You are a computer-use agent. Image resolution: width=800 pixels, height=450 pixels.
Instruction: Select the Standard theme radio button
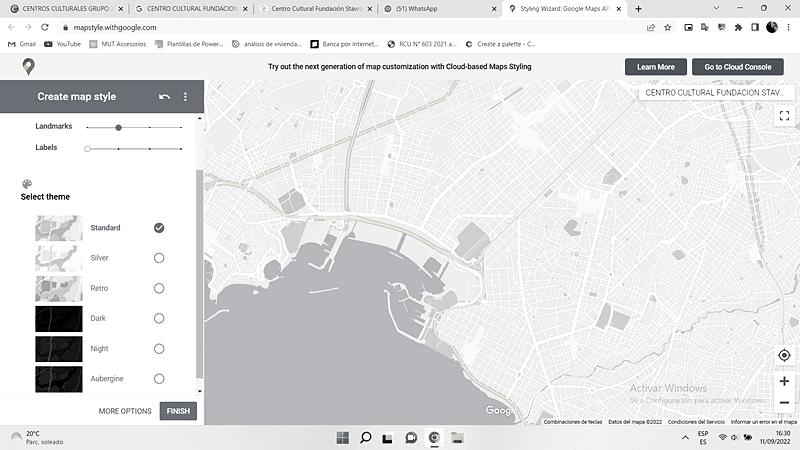tap(159, 228)
